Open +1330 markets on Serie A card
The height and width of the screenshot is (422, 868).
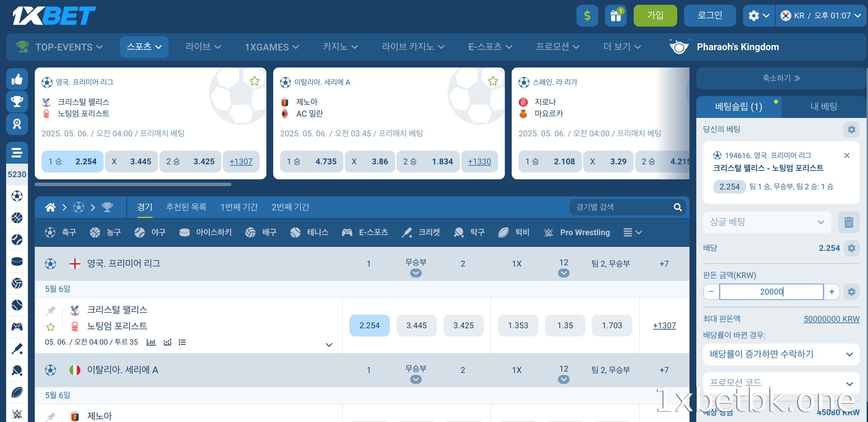[x=479, y=162]
